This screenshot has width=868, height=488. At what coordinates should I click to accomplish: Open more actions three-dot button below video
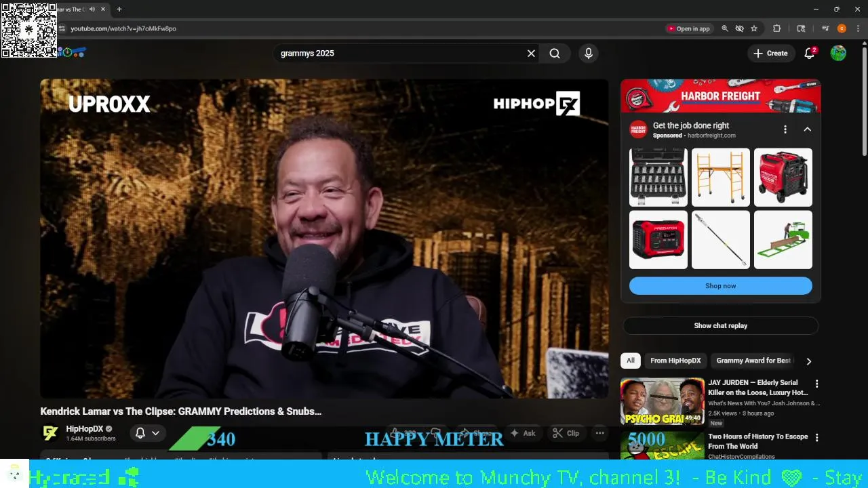pyautogui.click(x=599, y=433)
